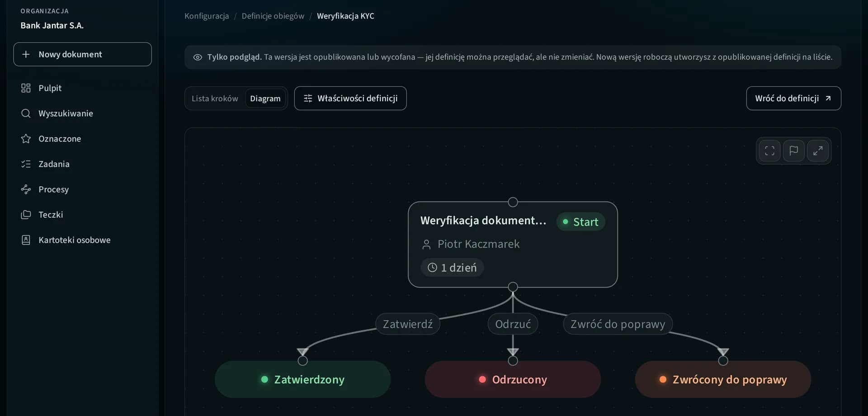The image size is (868, 416).
Task: Click the Zadania checklist icon
Action: click(x=26, y=164)
